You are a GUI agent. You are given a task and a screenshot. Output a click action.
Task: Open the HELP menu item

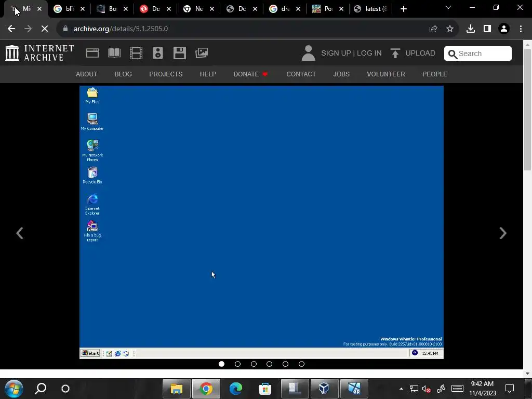click(208, 74)
